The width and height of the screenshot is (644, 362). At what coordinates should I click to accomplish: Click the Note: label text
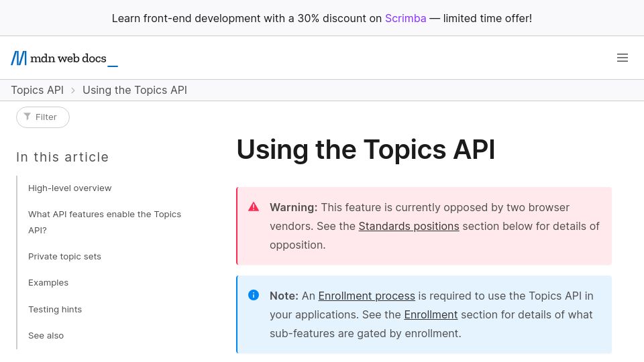(284, 296)
